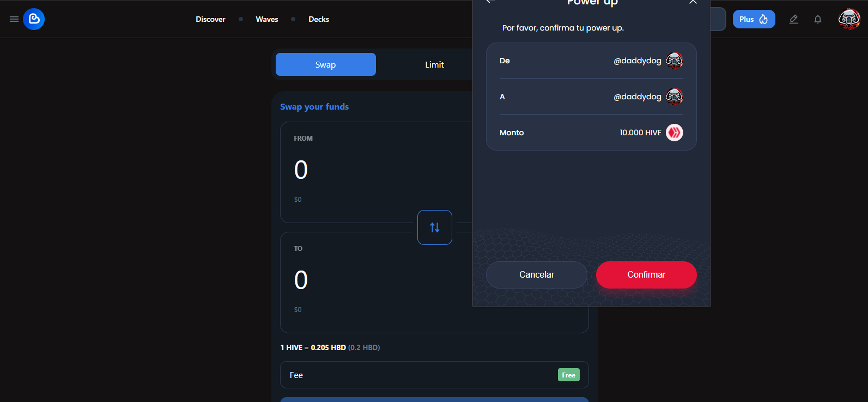Select the Limit tab

[434, 64]
